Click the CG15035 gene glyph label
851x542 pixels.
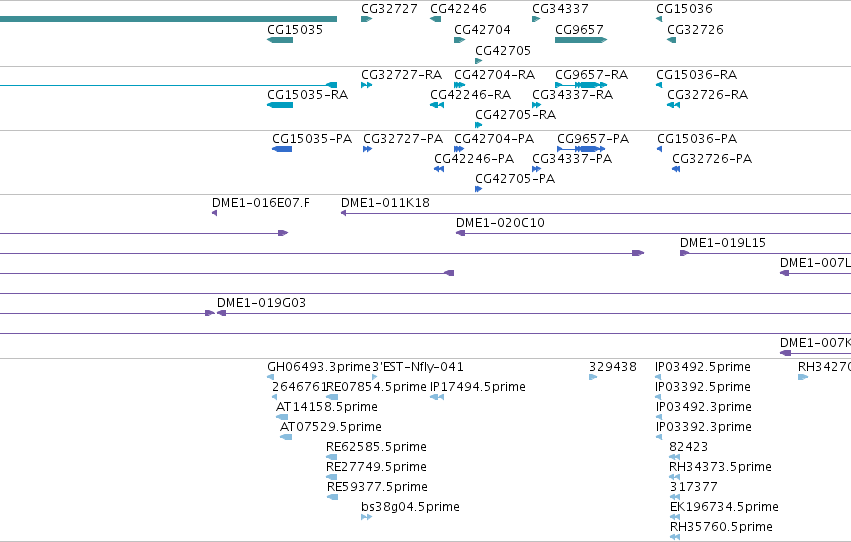295,30
